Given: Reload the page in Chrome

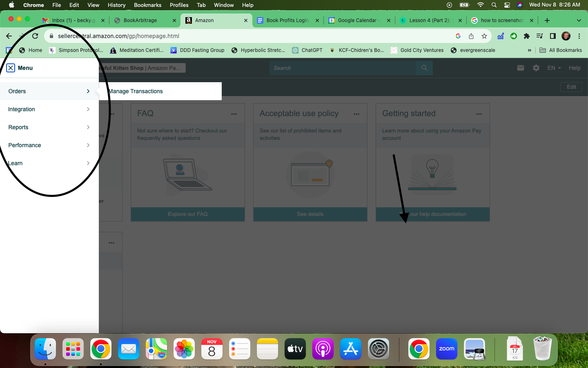Looking at the screenshot, I should (x=35, y=36).
